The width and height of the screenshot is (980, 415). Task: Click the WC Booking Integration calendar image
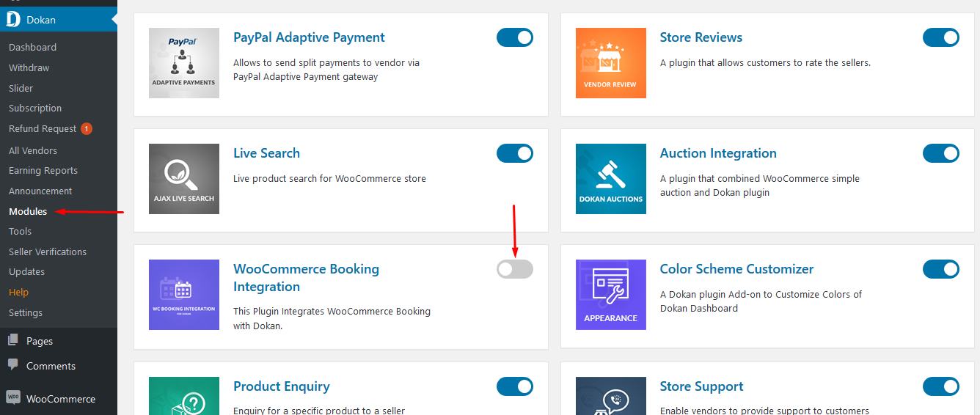(x=184, y=295)
